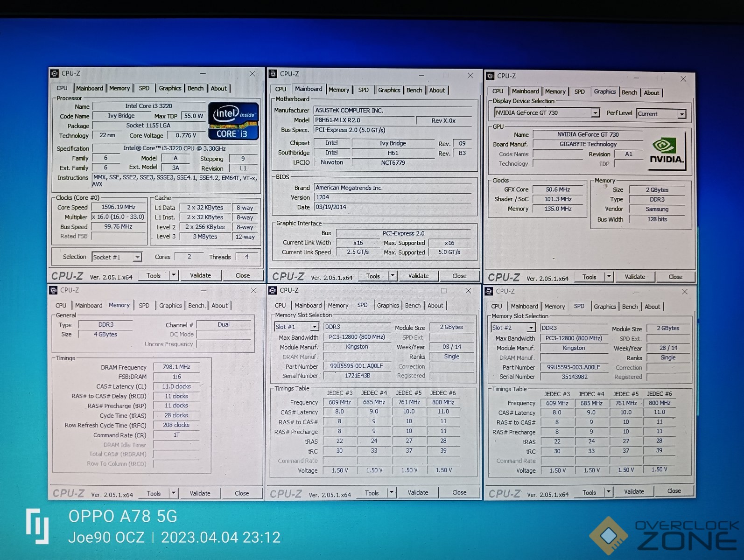The height and width of the screenshot is (560, 744).
Task: Click the Dual channel number value
Action: click(224, 324)
